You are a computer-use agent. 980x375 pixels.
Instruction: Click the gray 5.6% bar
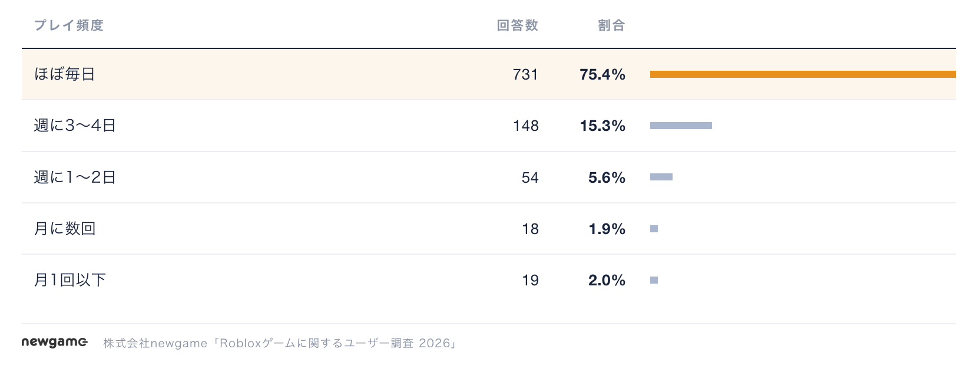661,177
